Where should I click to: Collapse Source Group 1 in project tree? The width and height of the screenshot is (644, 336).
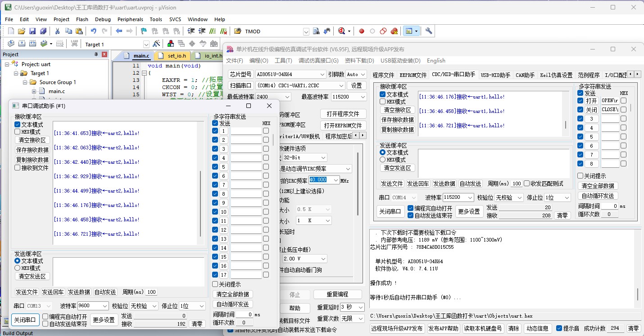point(25,82)
